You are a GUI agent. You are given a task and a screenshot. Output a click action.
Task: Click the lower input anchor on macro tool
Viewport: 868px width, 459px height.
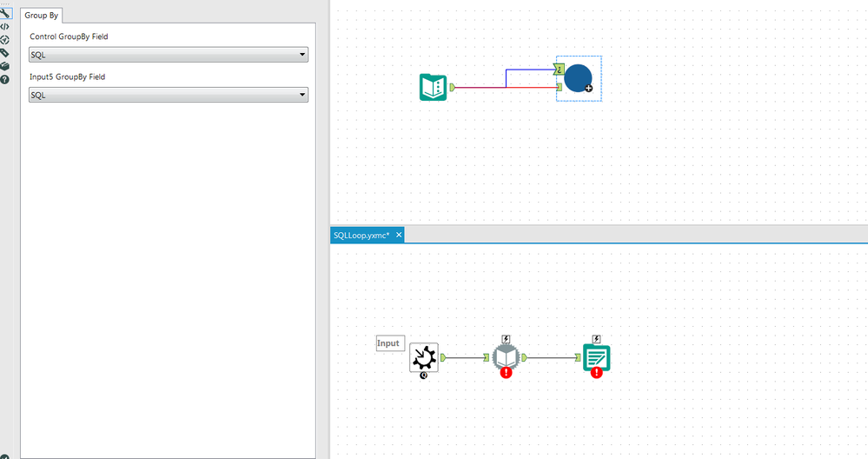click(x=559, y=87)
